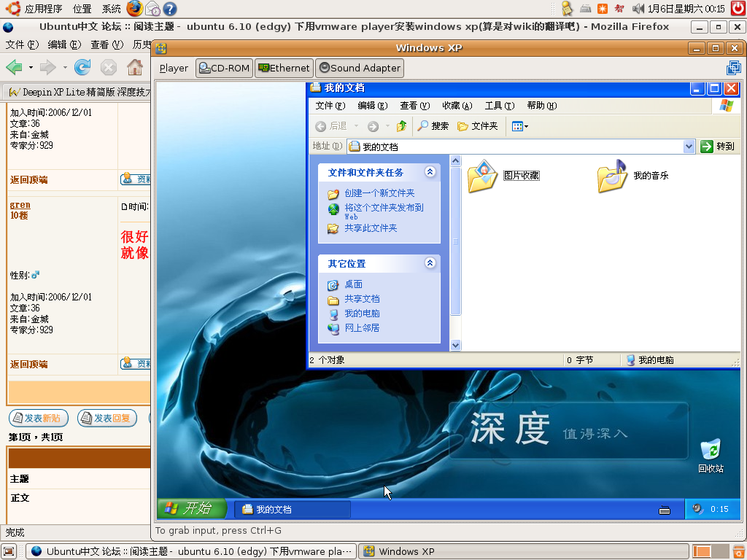Image resolution: width=747 pixels, height=560 pixels.
Task: Collapse the 文件和文件夹任务 panel
Action: tap(430, 172)
